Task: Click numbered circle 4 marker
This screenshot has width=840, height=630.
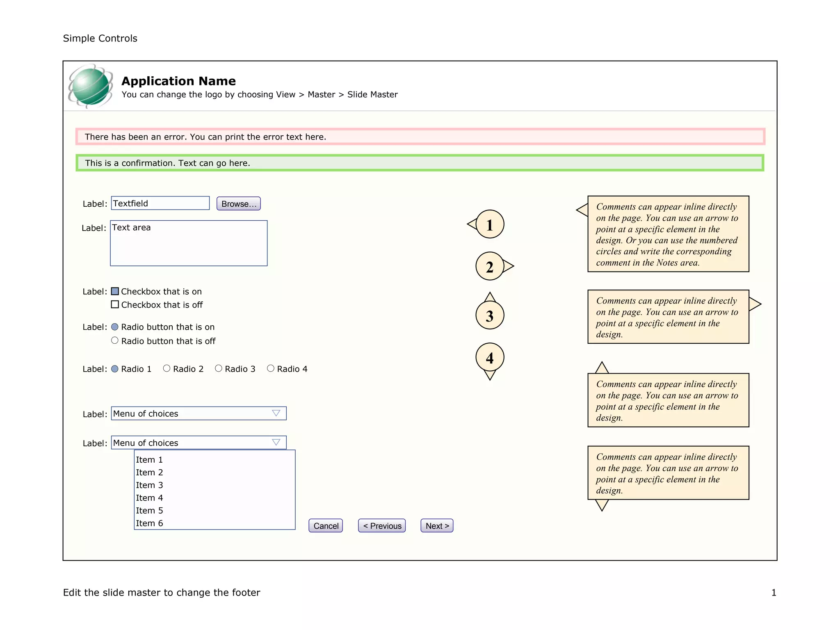Action: click(490, 357)
